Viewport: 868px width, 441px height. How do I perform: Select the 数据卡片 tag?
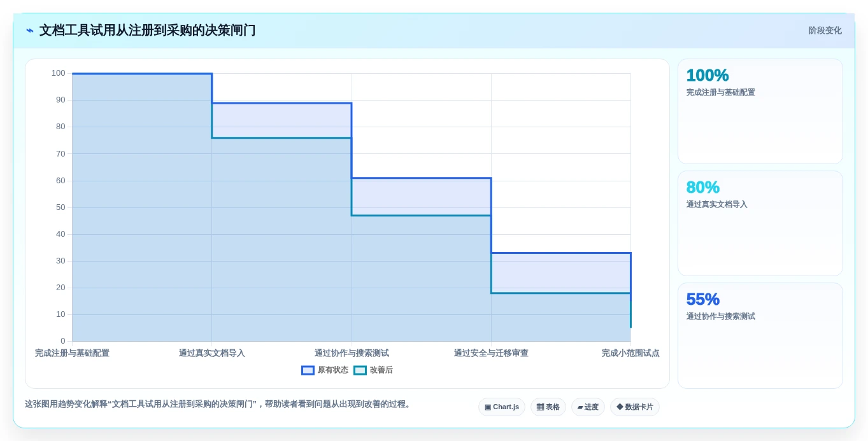634,407
